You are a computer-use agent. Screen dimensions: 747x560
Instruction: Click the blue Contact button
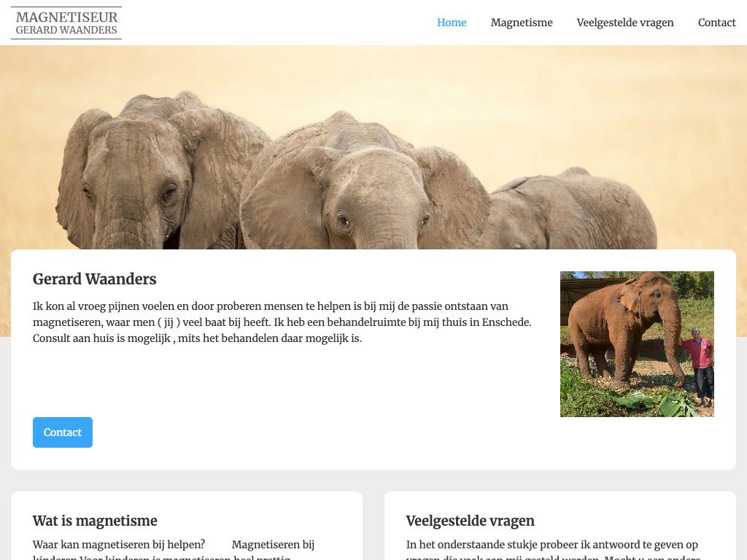[63, 432]
